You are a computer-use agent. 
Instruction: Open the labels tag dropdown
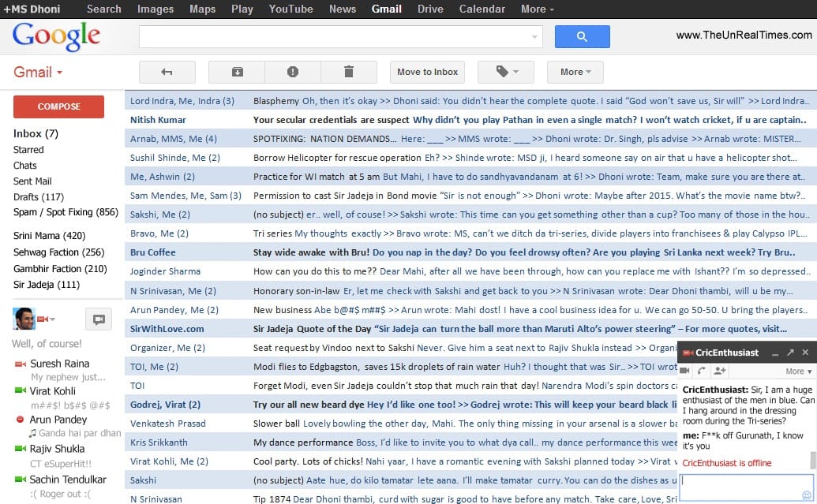click(x=506, y=72)
